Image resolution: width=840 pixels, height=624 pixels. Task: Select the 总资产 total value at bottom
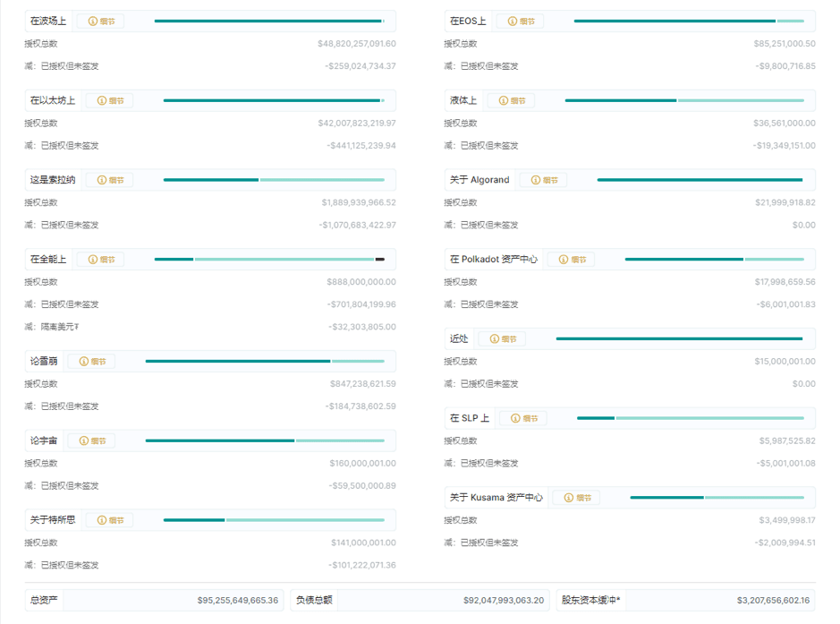(237, 600)
